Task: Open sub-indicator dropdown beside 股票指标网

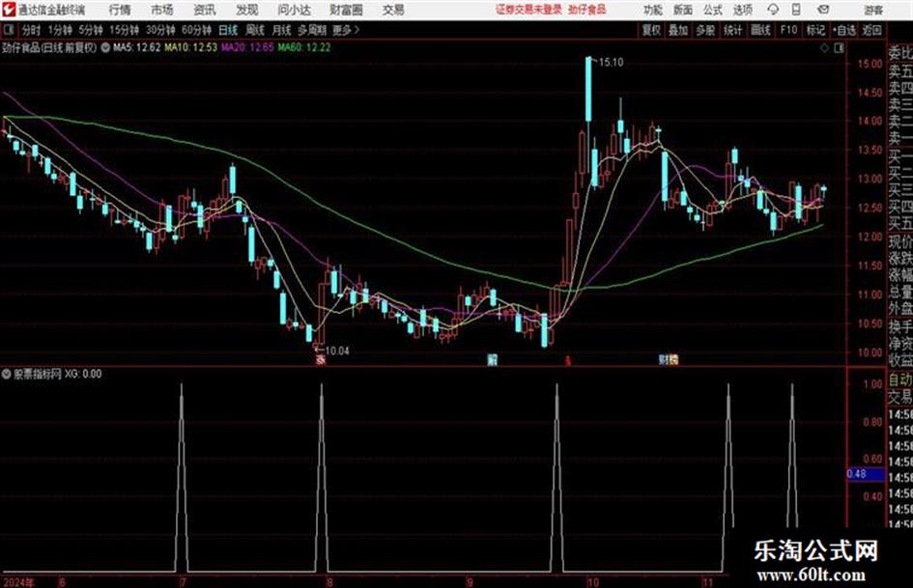Action: point(7,374)
